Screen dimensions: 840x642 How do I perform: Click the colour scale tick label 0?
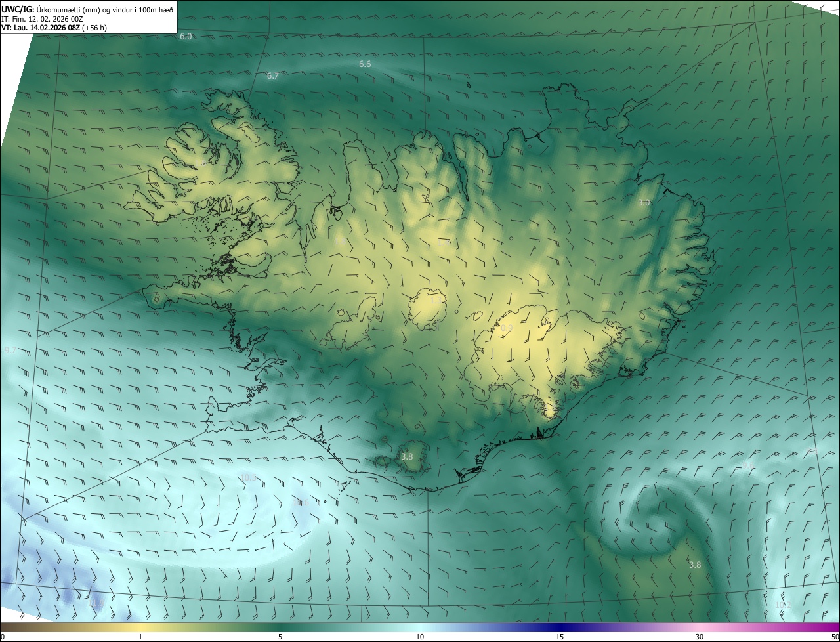3,637
